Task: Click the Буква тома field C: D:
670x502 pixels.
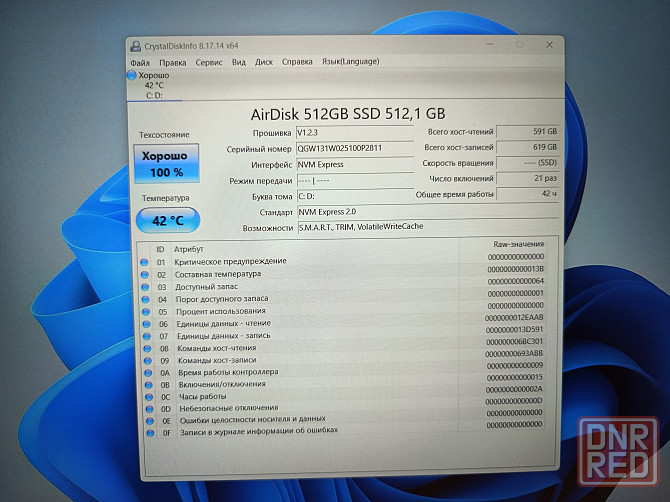Action: tap(355, 197)
